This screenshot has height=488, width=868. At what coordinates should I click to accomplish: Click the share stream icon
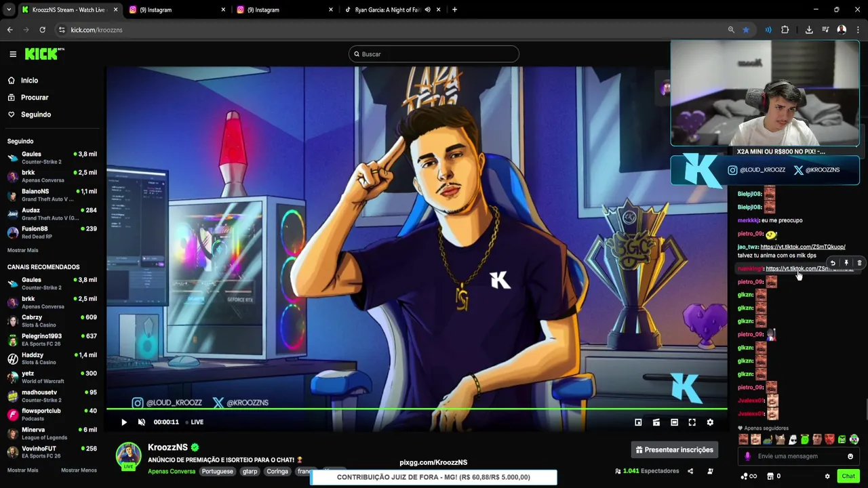pos(690,471)
